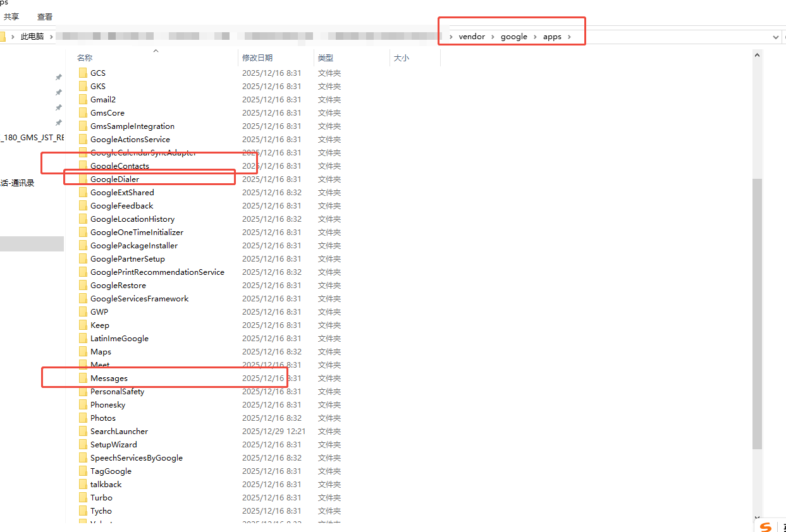Select the PersonalSafety folder name
The width and height of the screenshot is (786, 532).
(118, 391)
